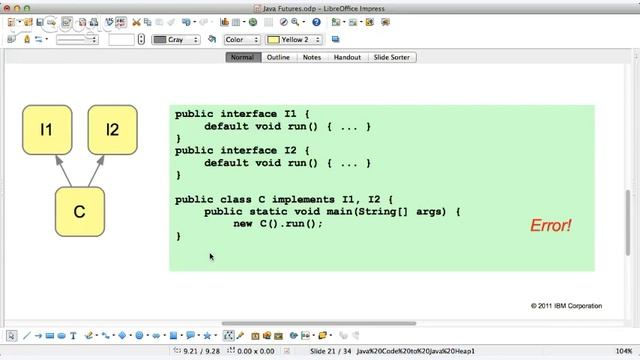Image resolution: width=640 pixels, height=360 pixels.
Task: Click the 'new C().run();' code line
Action: 278,224
